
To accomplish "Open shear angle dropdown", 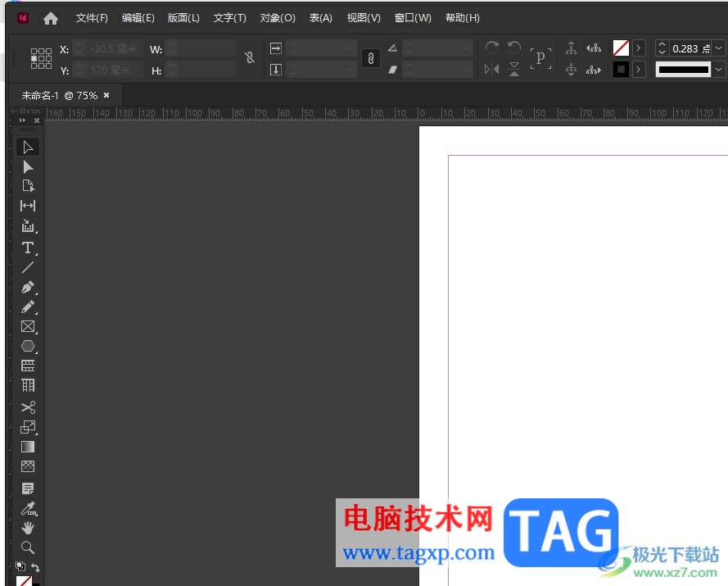I will pos(465,69).
